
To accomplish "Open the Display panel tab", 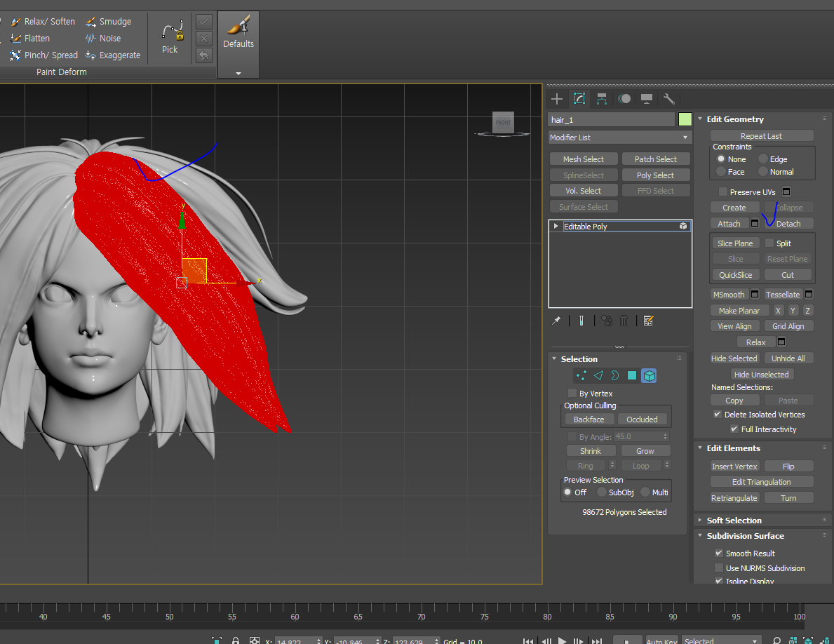I will click(647, 99).
